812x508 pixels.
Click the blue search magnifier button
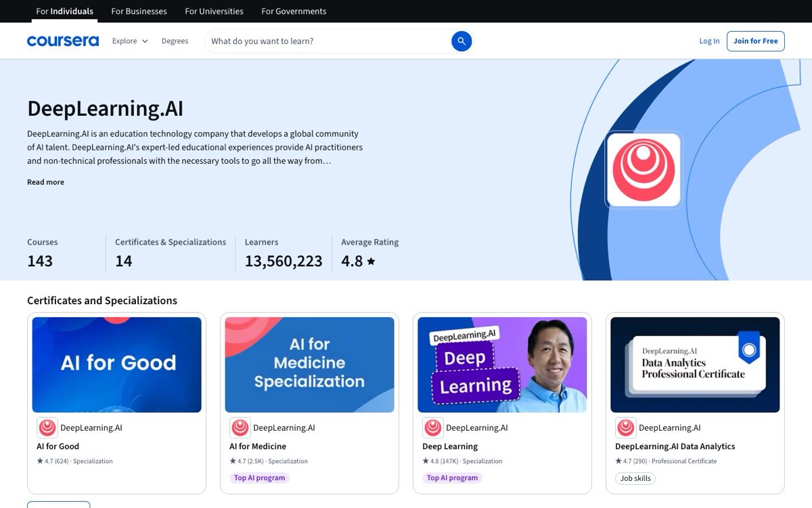[461, 41]
